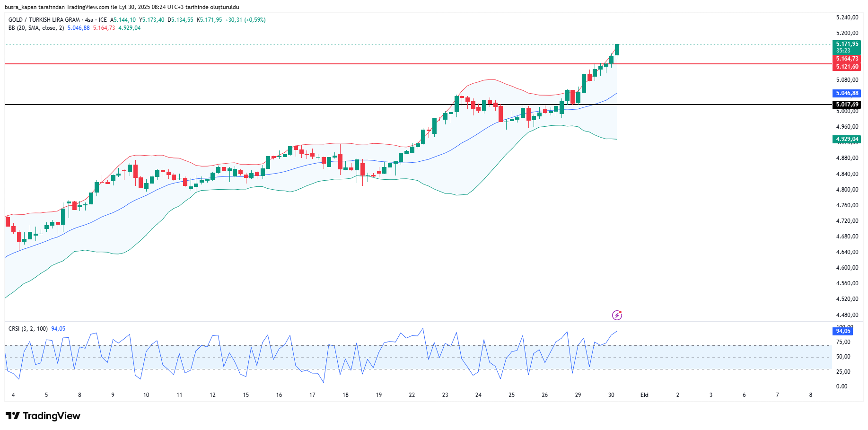This screenshot has height=430, width=868.
Task: Click the busra_kapan attribution text at top
Action: (x=122, y=7)
